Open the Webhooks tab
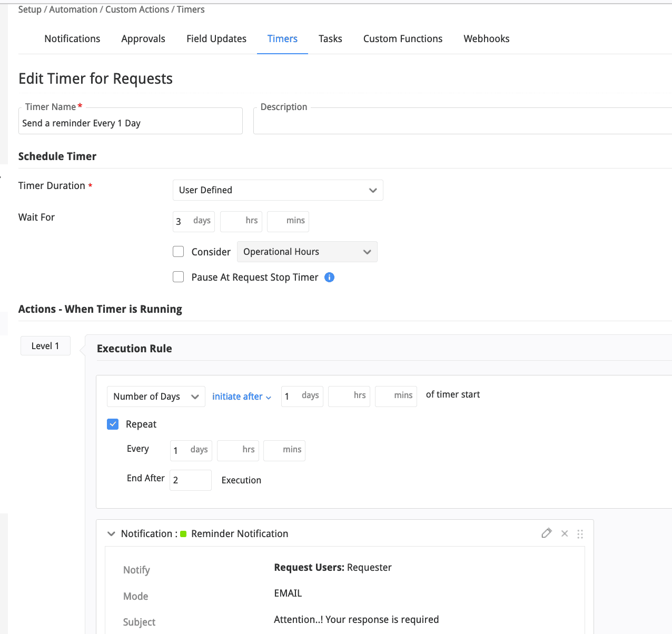 pyautogui.click(x=486, y=39)
